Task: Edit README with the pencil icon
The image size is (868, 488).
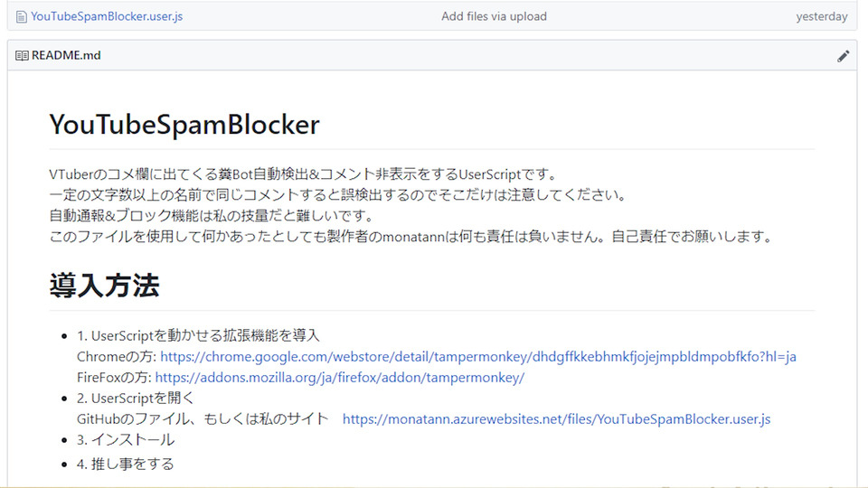Action: point(843,56)
